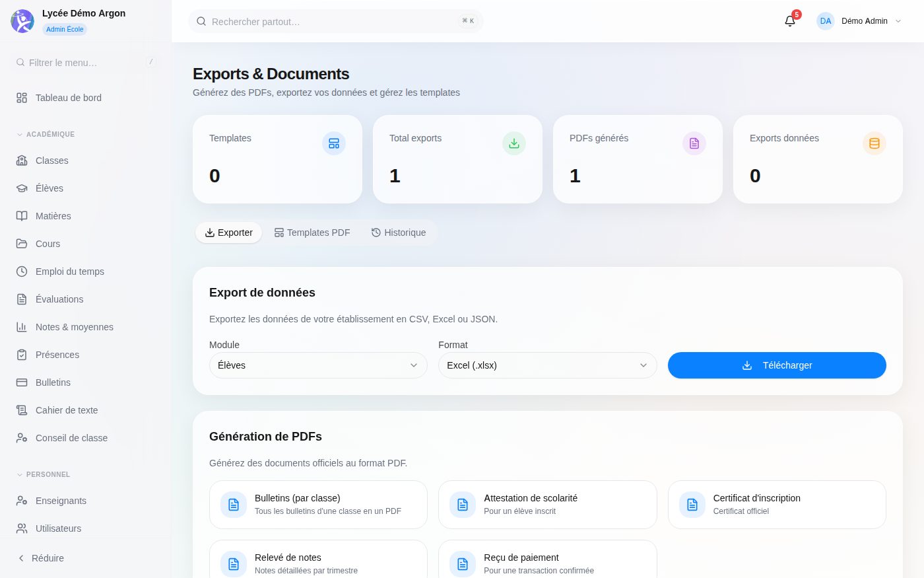Generate Attestation de scolarité PDF

click(548, 505)
